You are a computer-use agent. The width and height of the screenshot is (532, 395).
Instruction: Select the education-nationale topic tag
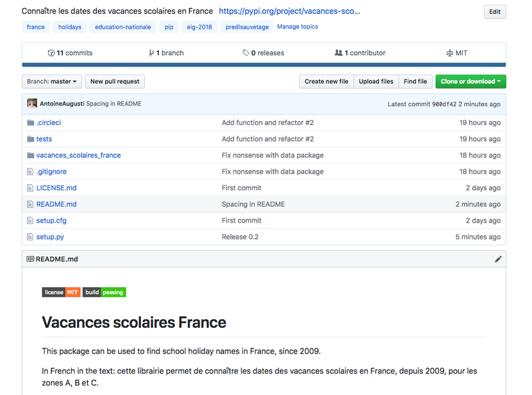123,27
